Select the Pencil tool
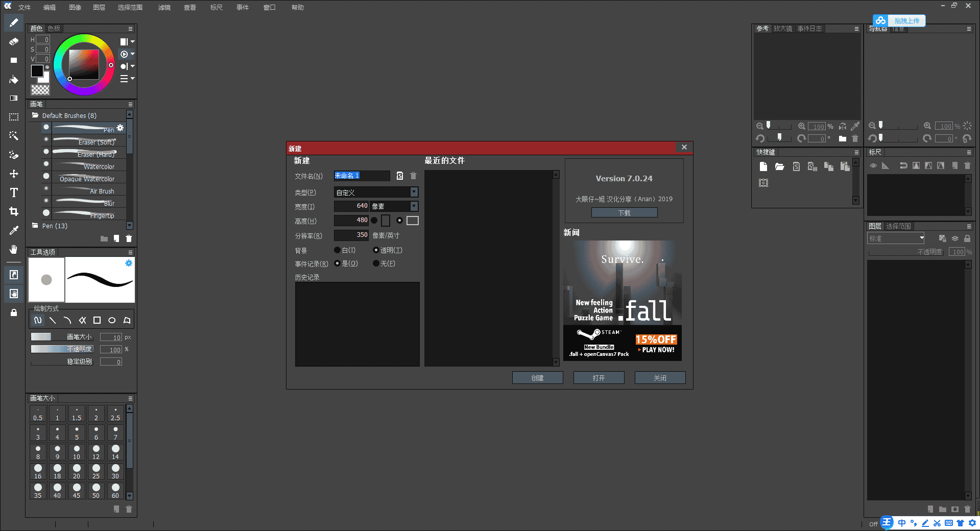Screen dimensions: 980x531 click(x=13, y=22)
